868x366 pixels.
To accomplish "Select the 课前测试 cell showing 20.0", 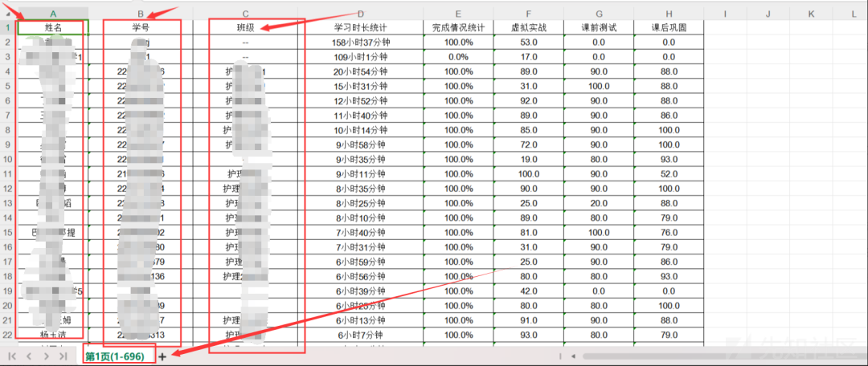I will 599,203.
